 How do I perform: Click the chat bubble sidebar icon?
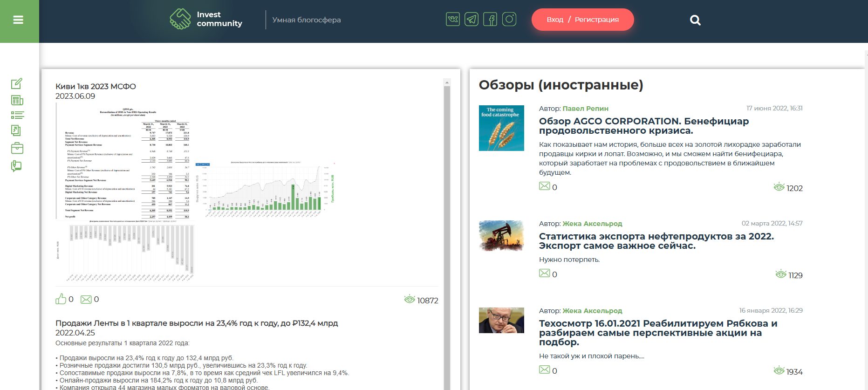(16, 166)
